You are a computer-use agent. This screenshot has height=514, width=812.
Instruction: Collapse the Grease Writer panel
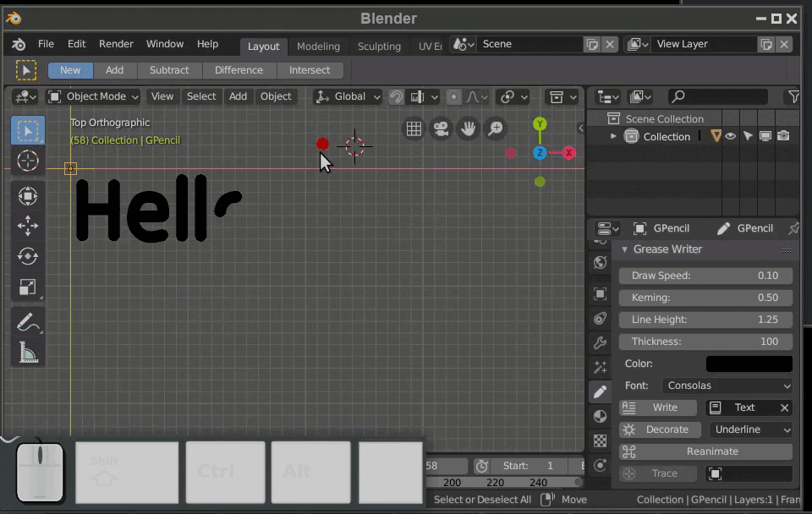point(624,249)
